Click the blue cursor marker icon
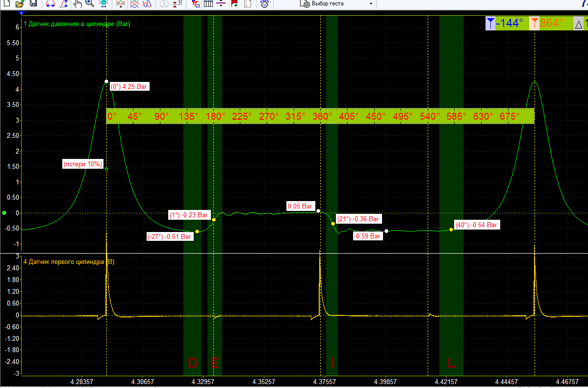588x388 pixels. [490, 23]
